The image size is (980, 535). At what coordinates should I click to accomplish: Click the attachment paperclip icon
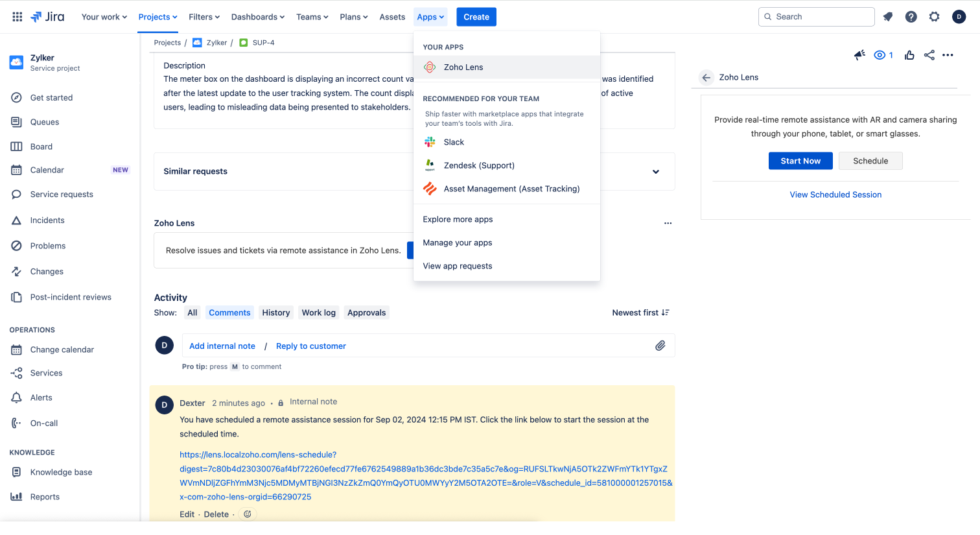point(660,346)
